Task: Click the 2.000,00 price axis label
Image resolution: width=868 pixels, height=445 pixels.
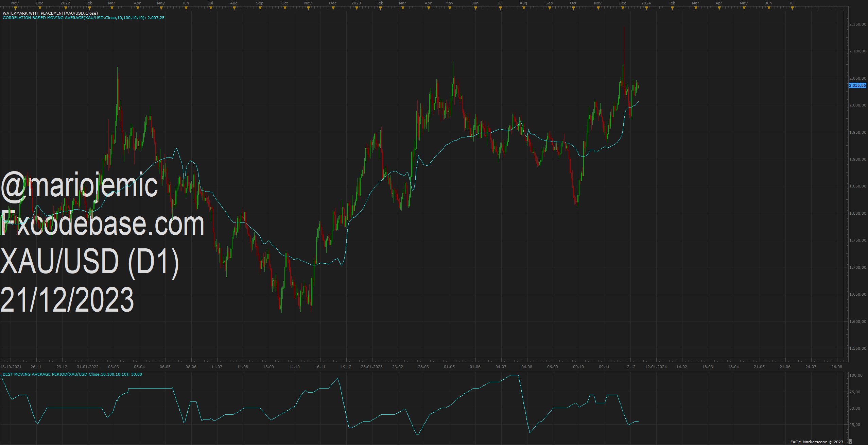Action: point(858,105)
